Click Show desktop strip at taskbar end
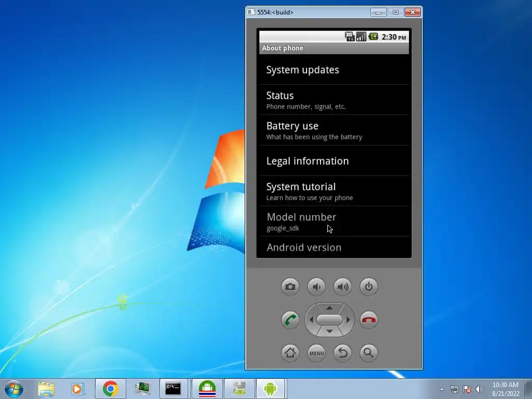Screen dimensions: 532x399 (528, 389)
